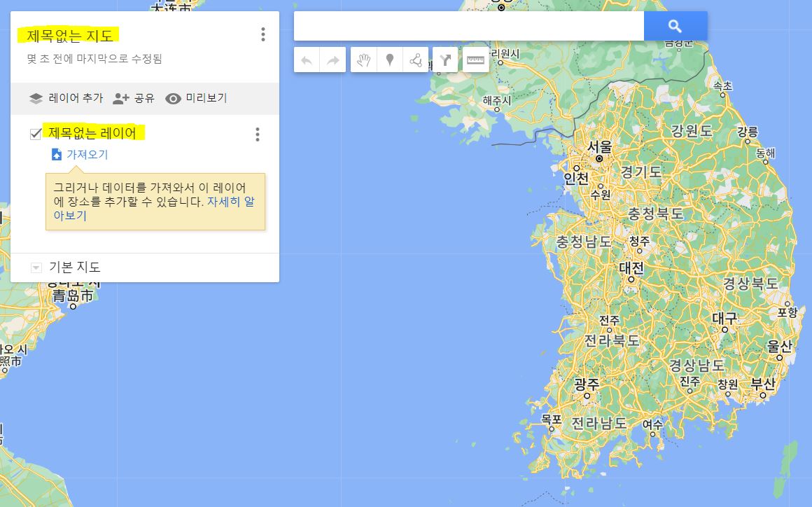
Task: Activate the measure distances ruler tool
Action: (x=475, y=59)
